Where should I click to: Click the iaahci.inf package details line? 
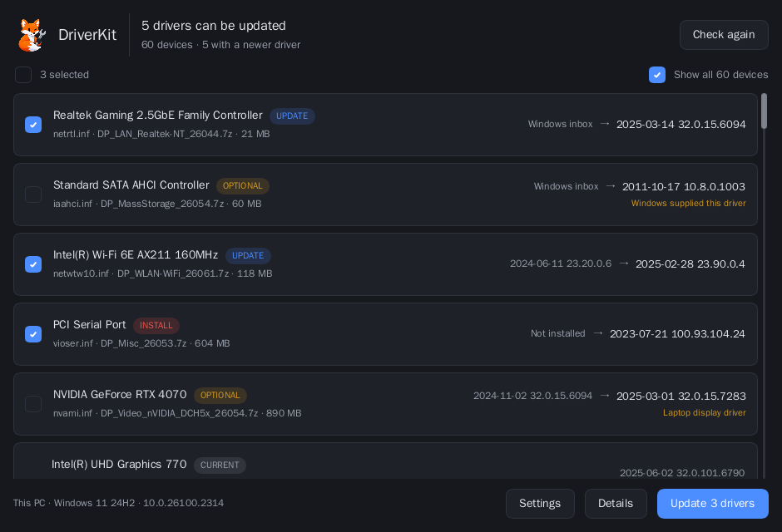coord(157,204)
